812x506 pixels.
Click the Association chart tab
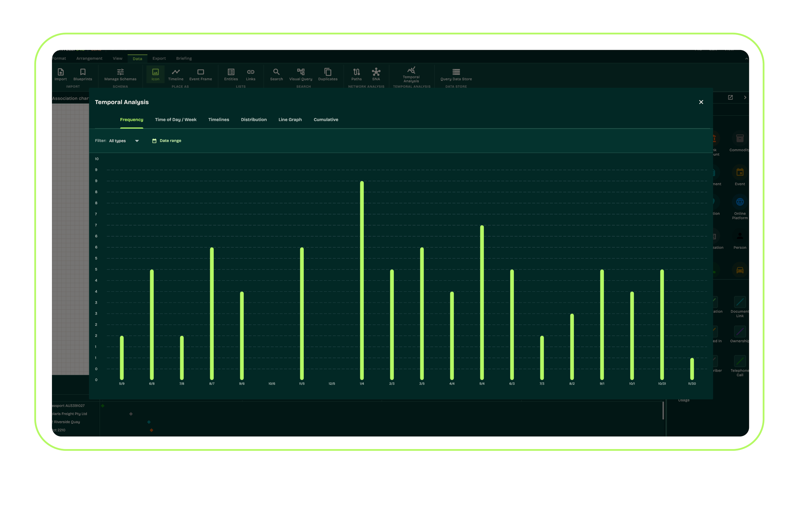tap(70, 98)
